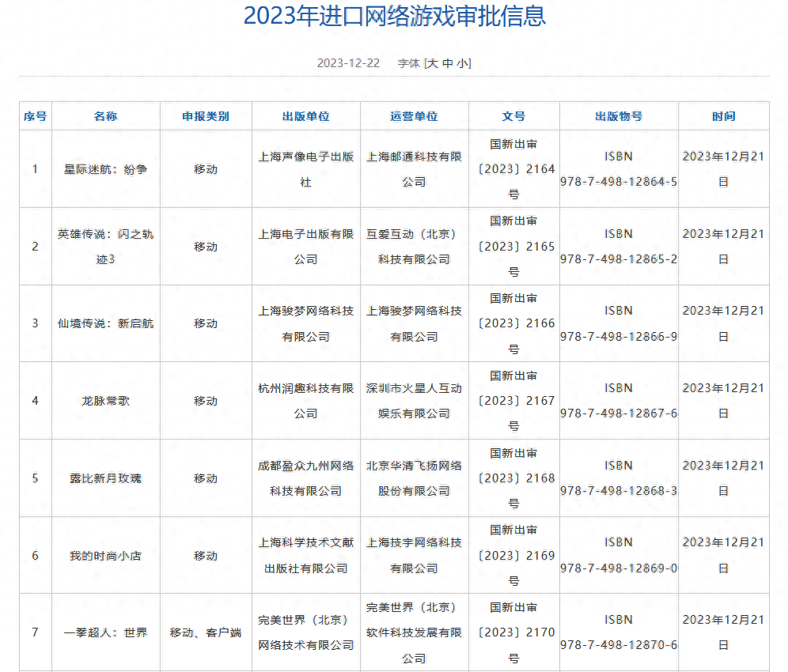The width and height of the screenshot is (788, 672).
Task: Click operator 深圳市火星人互动娱乐有限公司
Action: (414, 401)
